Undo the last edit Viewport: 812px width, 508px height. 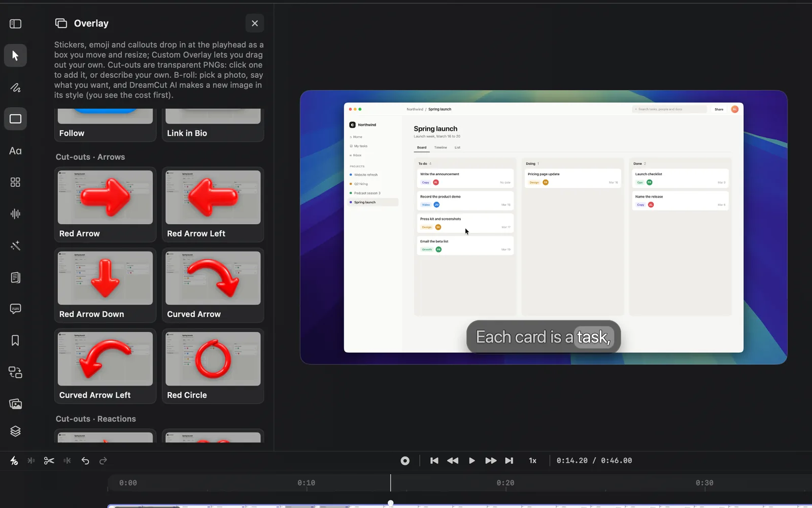coord(85,461)
